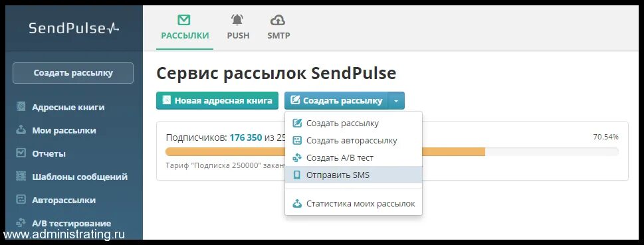This screenshot has height=245, width=644.
Task: Select the envelope icon above РАССЫЛКИ
Action: pyautogui.click(x=184, y=20)
